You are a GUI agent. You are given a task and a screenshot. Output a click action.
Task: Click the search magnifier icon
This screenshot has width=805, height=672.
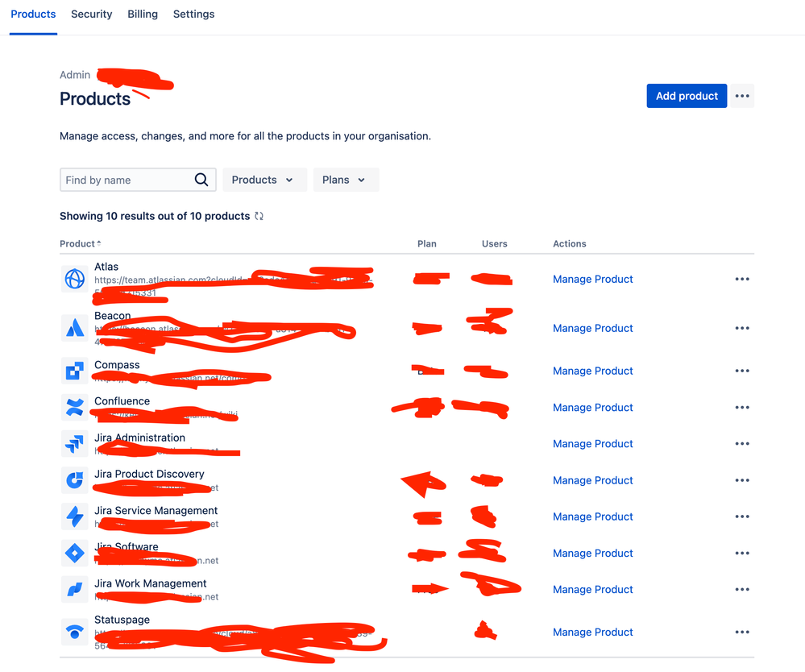[x=201, y=179]
